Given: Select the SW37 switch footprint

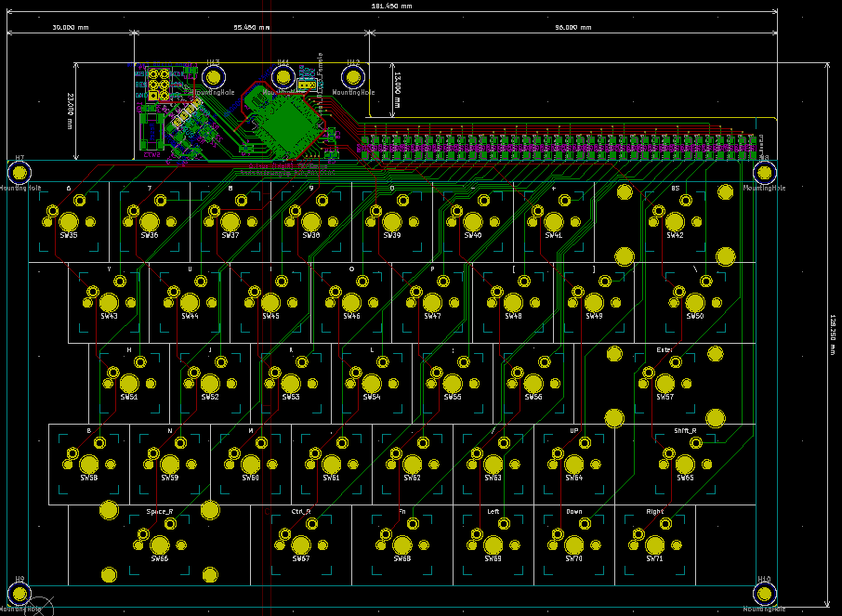Looking at the screenshot, I should [230, 221].
